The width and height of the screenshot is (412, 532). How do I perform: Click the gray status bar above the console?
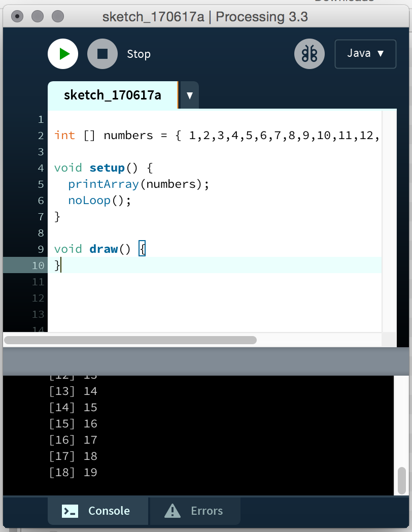(x=206, y=361)
